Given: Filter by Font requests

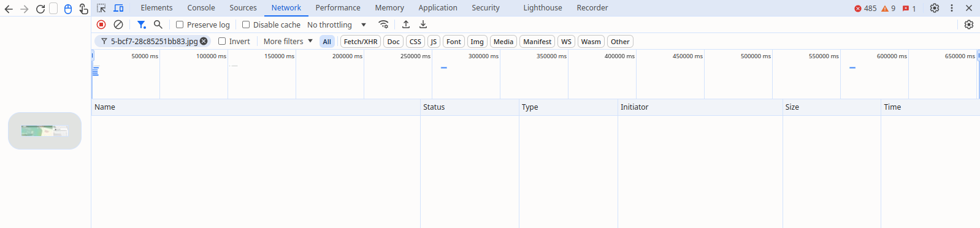Looking at the screenshot, I should click(x=454, y=42).
